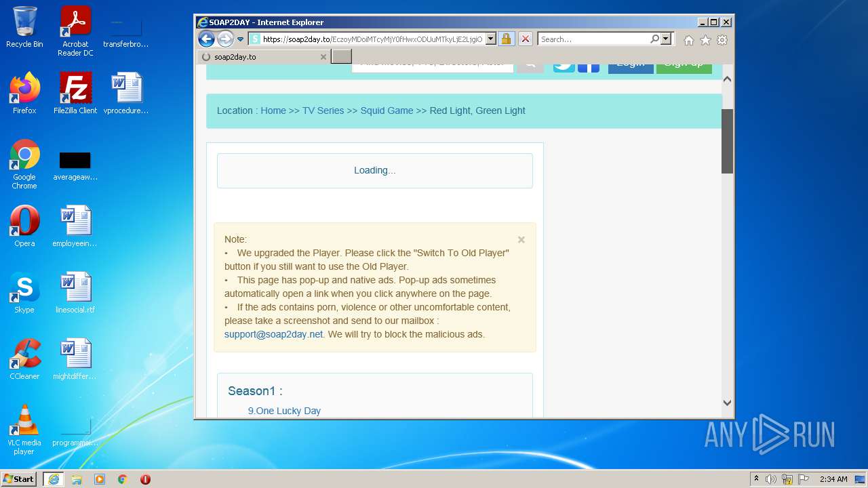Click the TV Series breadcrumb link
868x488 pixels.
coord(323,110)
